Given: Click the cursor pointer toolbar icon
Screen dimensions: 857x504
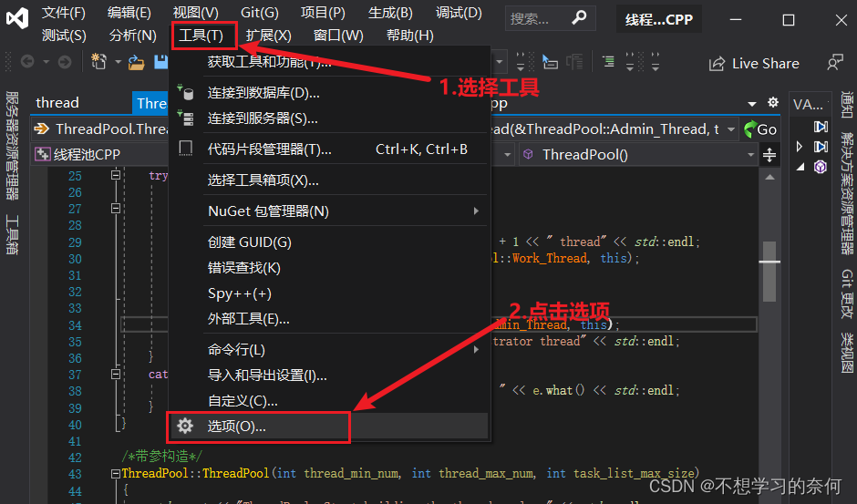Looking at the screenshot, I should 549,62.
